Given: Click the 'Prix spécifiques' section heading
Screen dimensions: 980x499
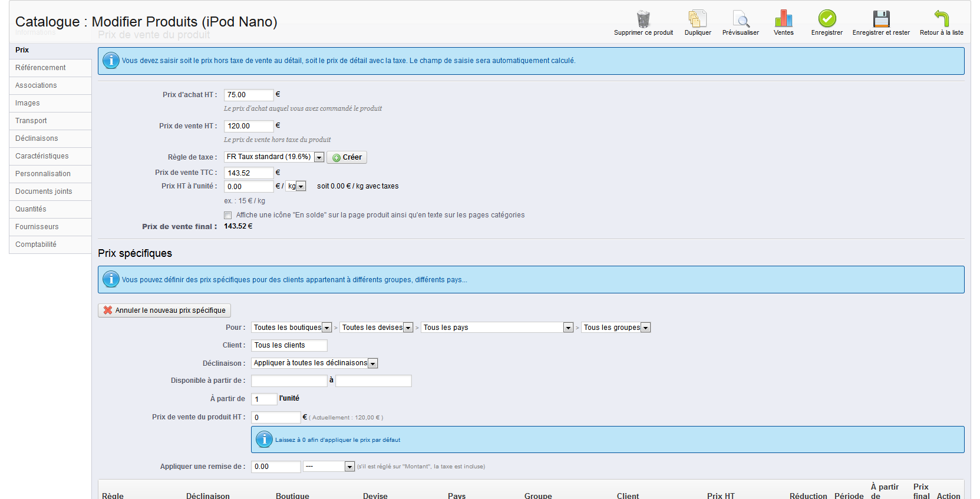Looking at the screenshot, I should click(135, 253).
